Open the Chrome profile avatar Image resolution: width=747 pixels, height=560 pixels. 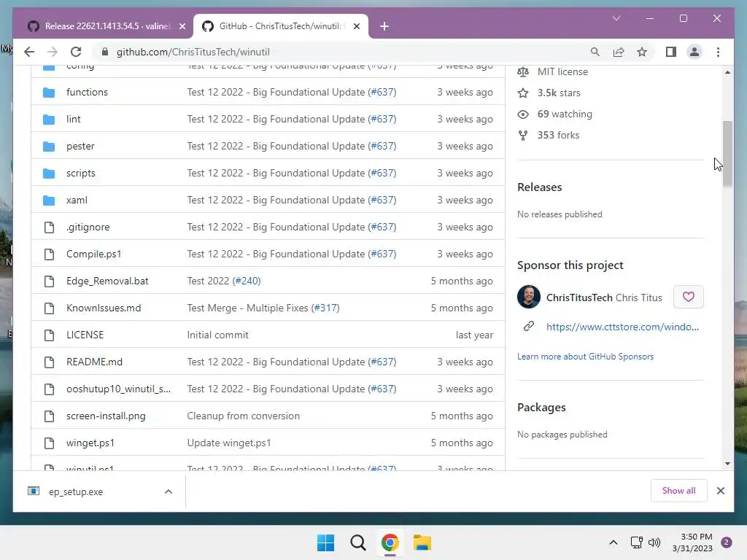click(x=694, y=52)
